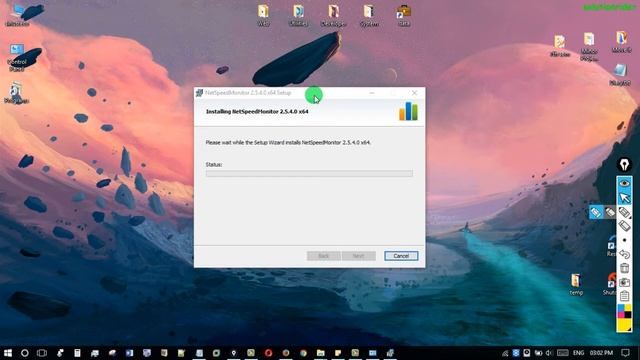Select the cursor mode arrow on the drawing toolbar
Viewport: 640px width, 360px height.
coord(624,198)
